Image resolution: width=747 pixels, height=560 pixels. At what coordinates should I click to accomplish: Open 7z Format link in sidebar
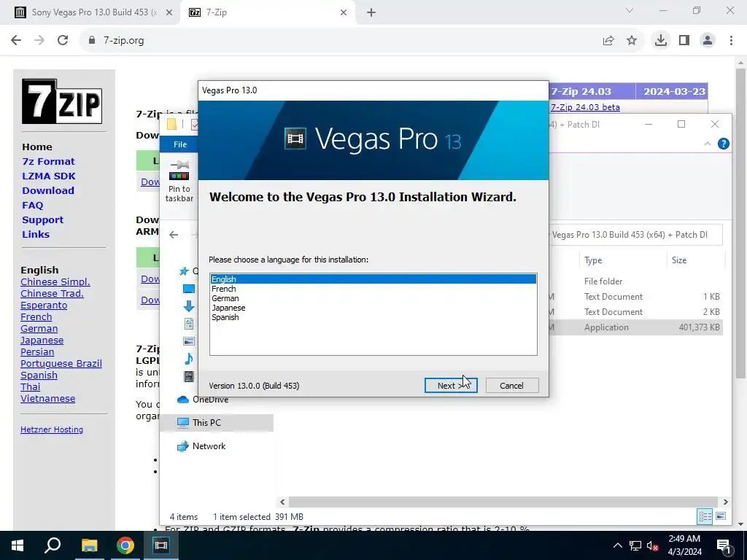[x=48, y=161]
